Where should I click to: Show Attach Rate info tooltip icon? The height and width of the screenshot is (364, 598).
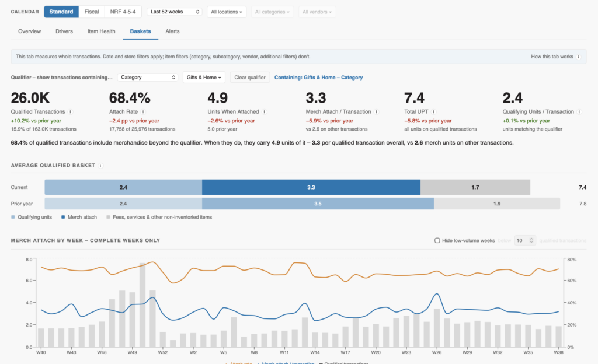(x=144, y=112)
